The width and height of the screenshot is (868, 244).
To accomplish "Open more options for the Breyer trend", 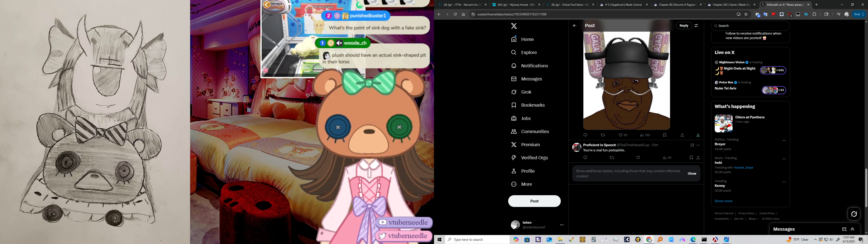I will point(784,141).
